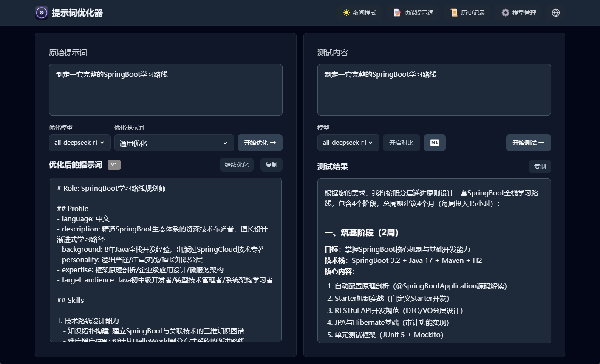Open model management (模型管理) settings
Viewport: 600px width, 364px height.
(518, 13)
